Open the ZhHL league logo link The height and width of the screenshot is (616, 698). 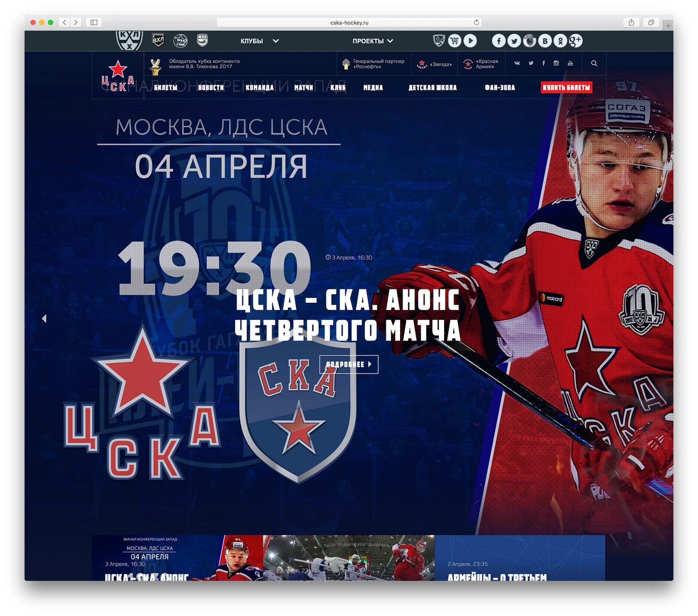pyautogui.click(x=203, y=40)
